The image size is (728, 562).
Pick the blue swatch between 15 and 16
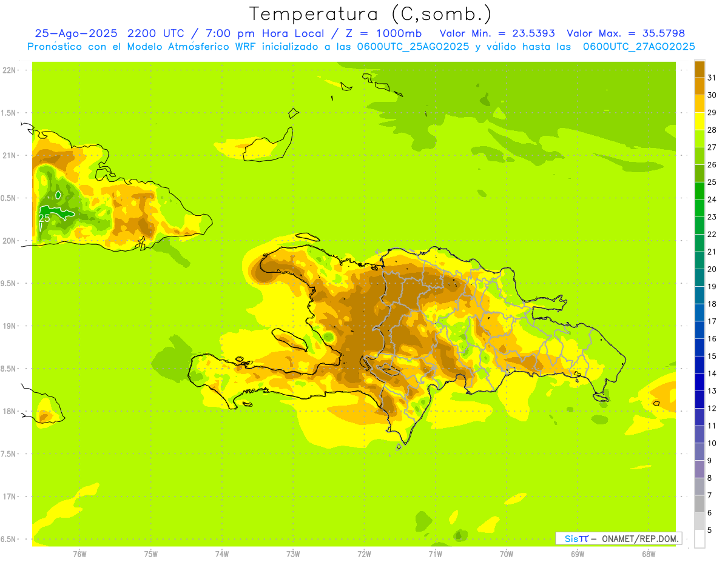699,348
